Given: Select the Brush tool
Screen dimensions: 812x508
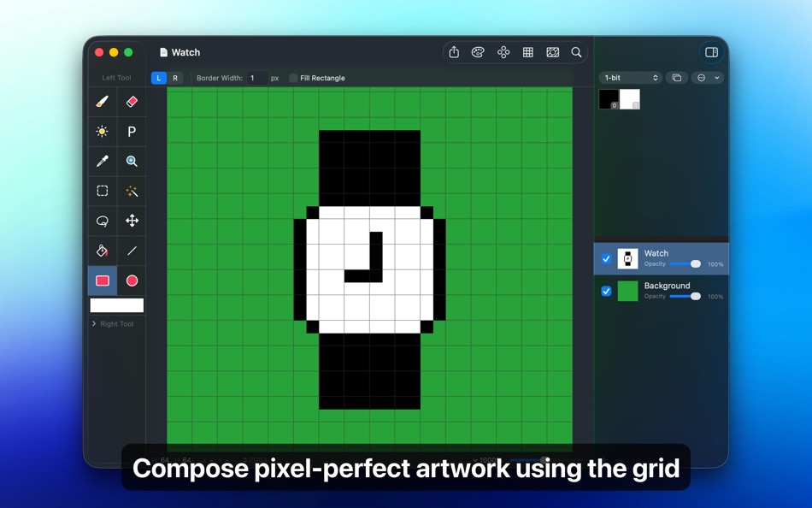Looking at the screenshot, I should [x=102, y=102].
